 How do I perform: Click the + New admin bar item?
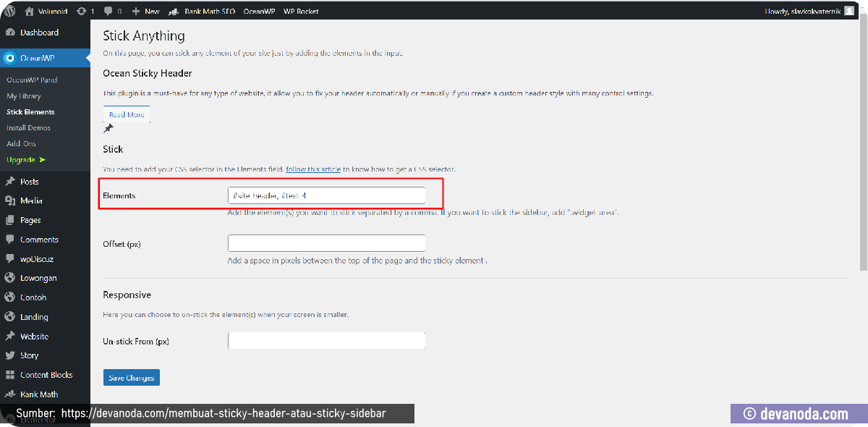(145, 12)
